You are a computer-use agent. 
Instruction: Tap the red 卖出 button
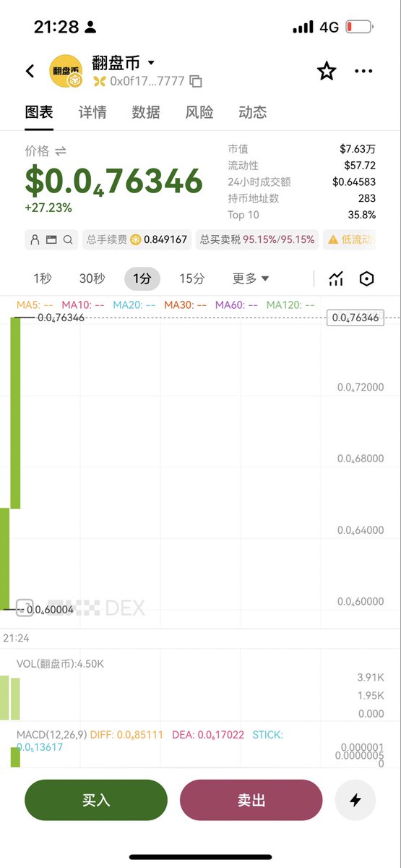[x=251, y=800]
